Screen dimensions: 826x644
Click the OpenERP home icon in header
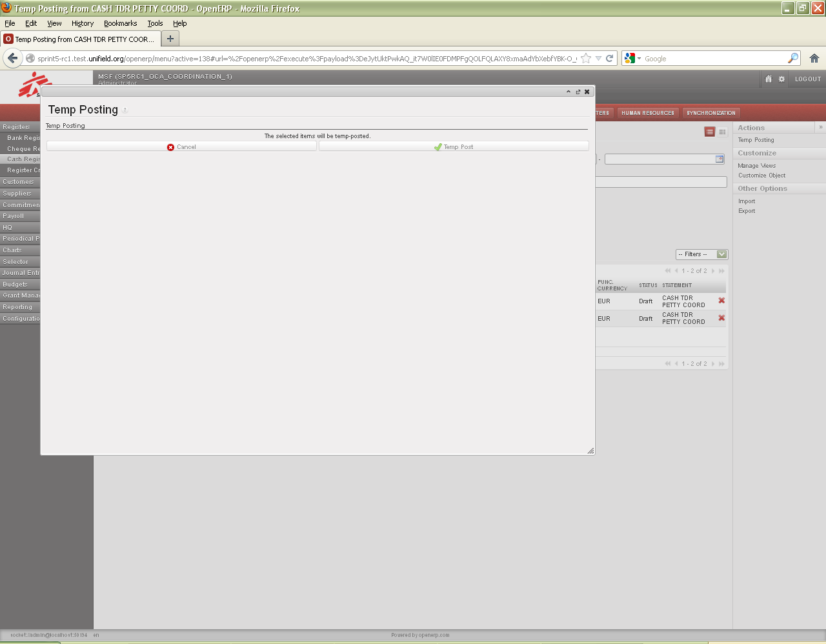[x=768, y=79]
